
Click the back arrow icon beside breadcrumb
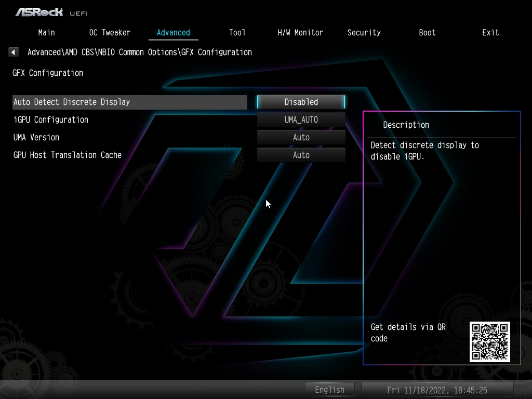tap(13, 52)
